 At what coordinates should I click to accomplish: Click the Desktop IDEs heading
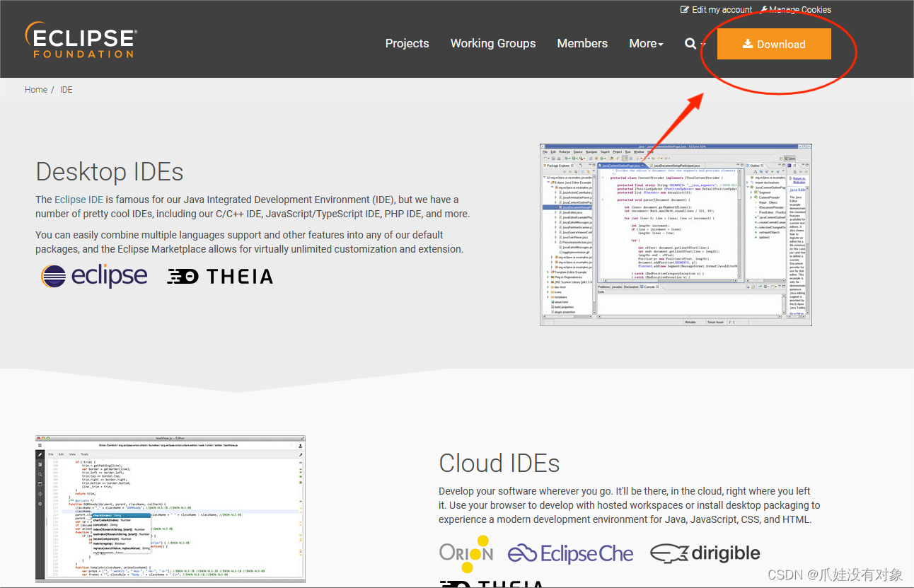coord(110,172)
